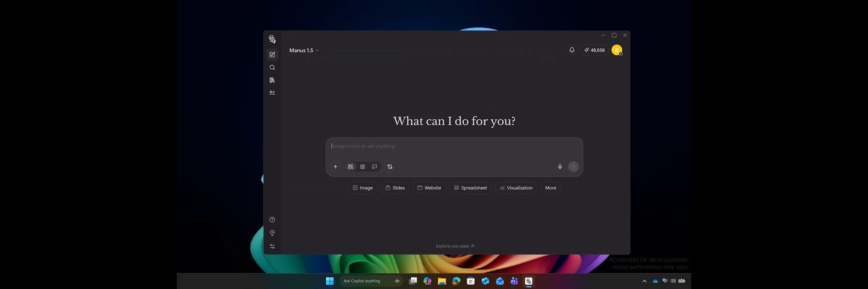This screenshot has height=289, width=868.
Task: Click the send arrow button
Action: (x=573, y=167)
